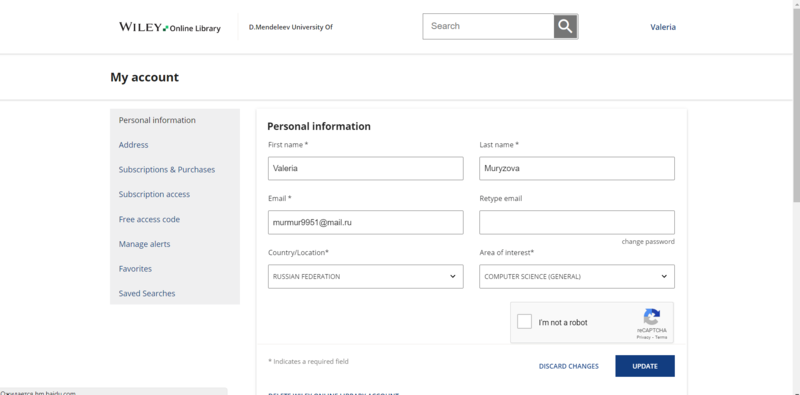Select Address in the sidebar
This screenshot has width=800, height=395.
(134, 145)
